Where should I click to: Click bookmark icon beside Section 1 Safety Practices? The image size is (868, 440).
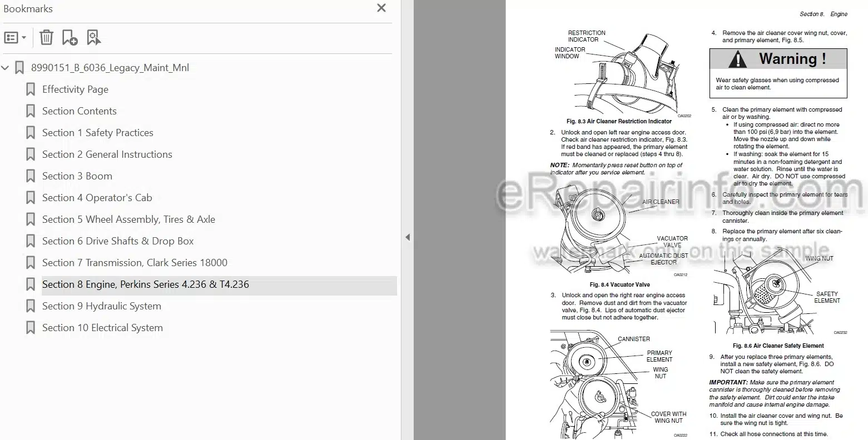point(31,133)
